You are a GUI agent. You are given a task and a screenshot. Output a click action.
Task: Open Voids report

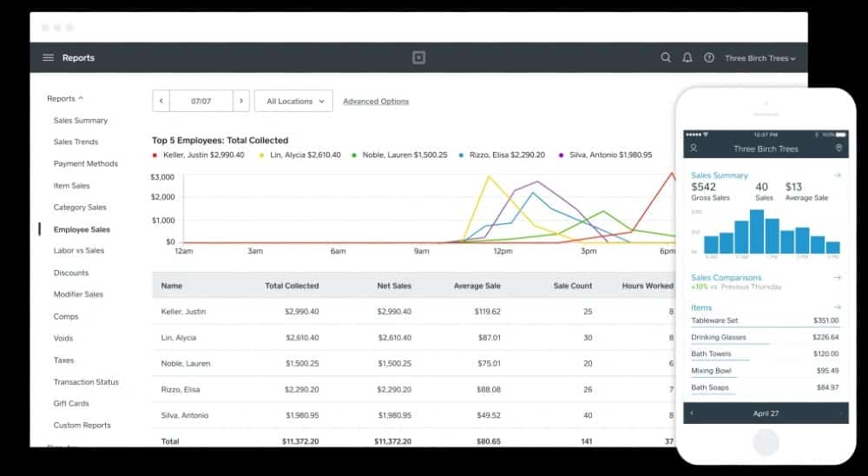pyautogui.click(x=63, y=338)
